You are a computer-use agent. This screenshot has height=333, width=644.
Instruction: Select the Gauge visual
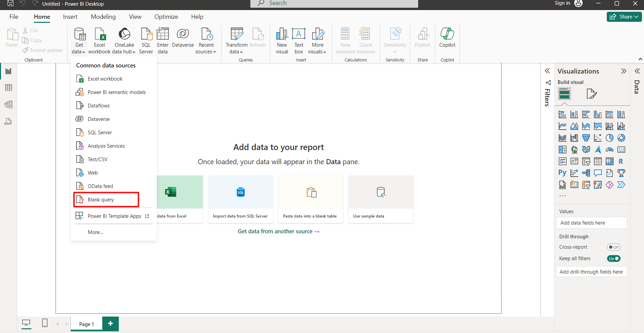610,149
